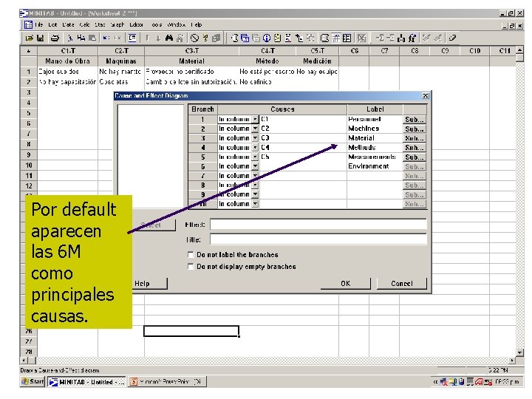532x399 pixels.
Task: Click the Show Info toolbar icon
Action: point(267,38)
